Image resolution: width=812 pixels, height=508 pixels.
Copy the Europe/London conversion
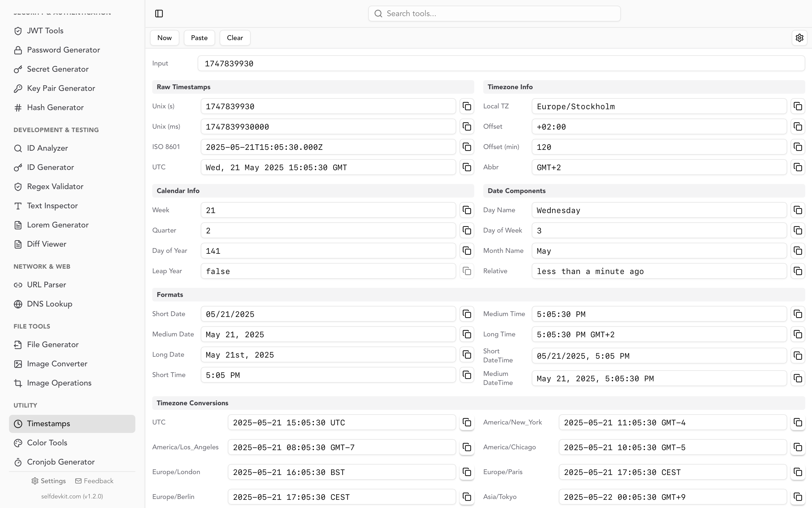pyautogui.click(x=467, y=472)
